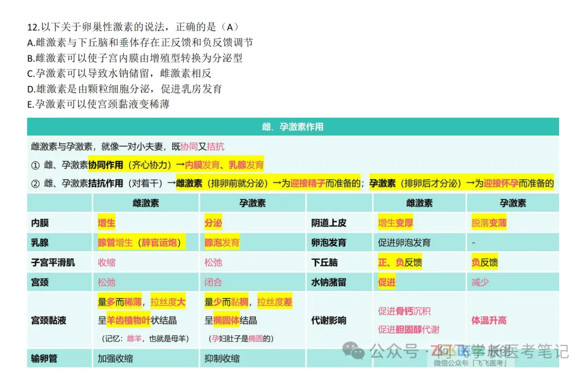Click highlighted 量多而稀薄 text
Viewport: 588px width, 375px height.
[x=120, y=302]
